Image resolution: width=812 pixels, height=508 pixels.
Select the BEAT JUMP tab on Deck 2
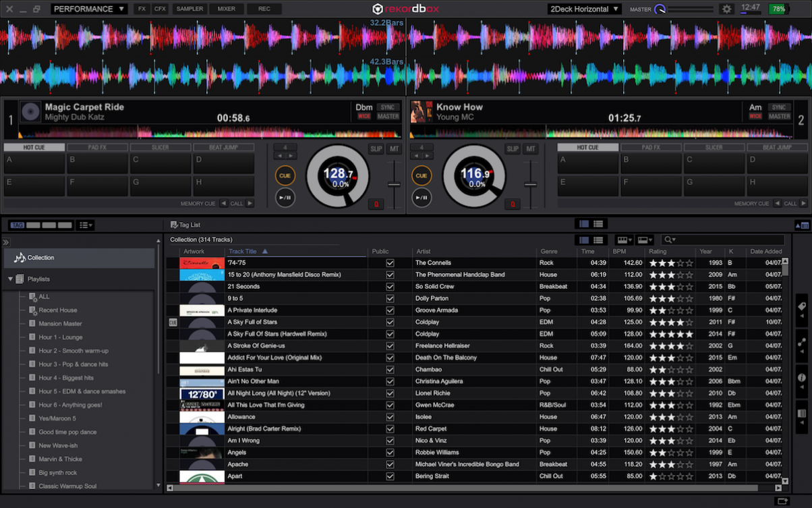click(x=777, y=147)
